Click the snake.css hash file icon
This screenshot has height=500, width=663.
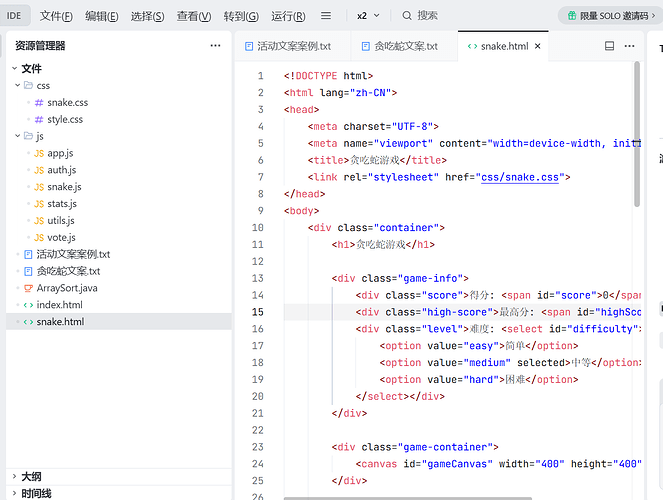(x=39, y=102)
